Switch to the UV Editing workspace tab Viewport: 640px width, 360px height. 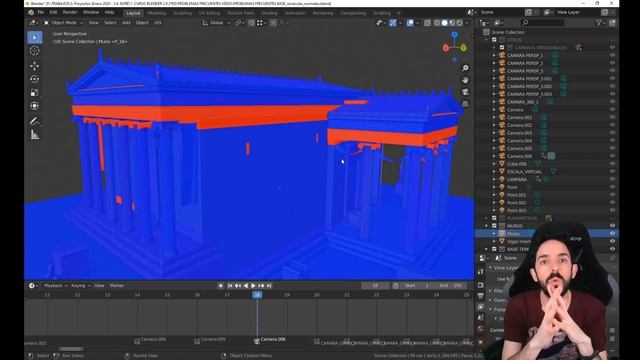tap(209, 13)
